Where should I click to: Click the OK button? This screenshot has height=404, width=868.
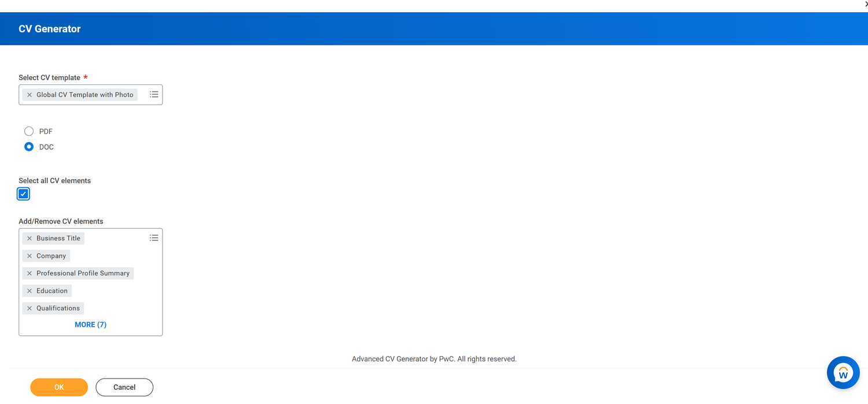58,387
